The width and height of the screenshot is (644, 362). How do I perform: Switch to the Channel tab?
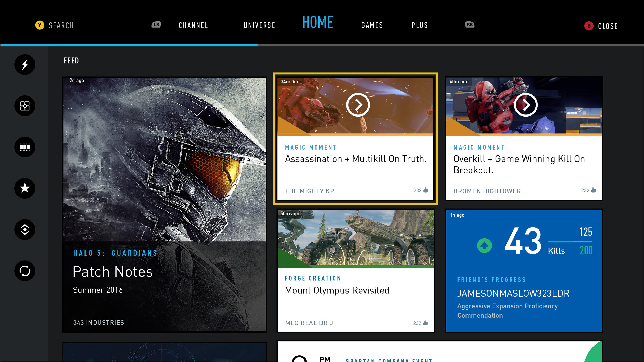[x=193, y=25]
